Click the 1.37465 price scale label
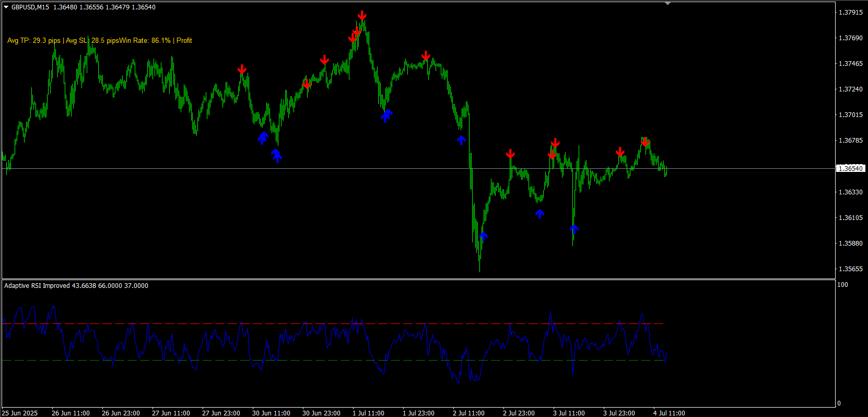 [851, 63]
